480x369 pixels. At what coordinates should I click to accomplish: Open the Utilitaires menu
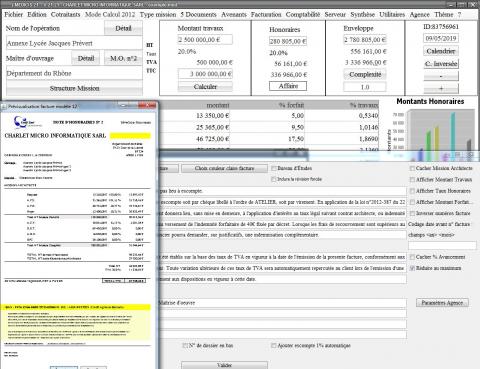pyautogui.click(x=392, y=14)
